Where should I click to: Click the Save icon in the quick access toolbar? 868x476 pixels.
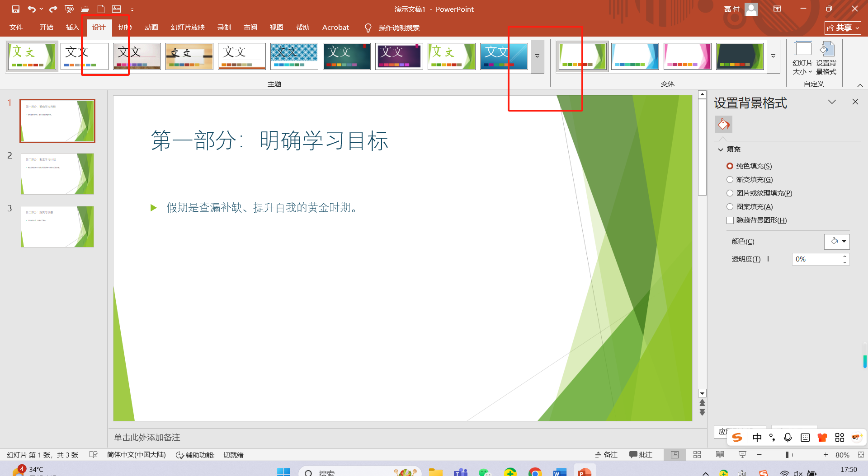16,9
